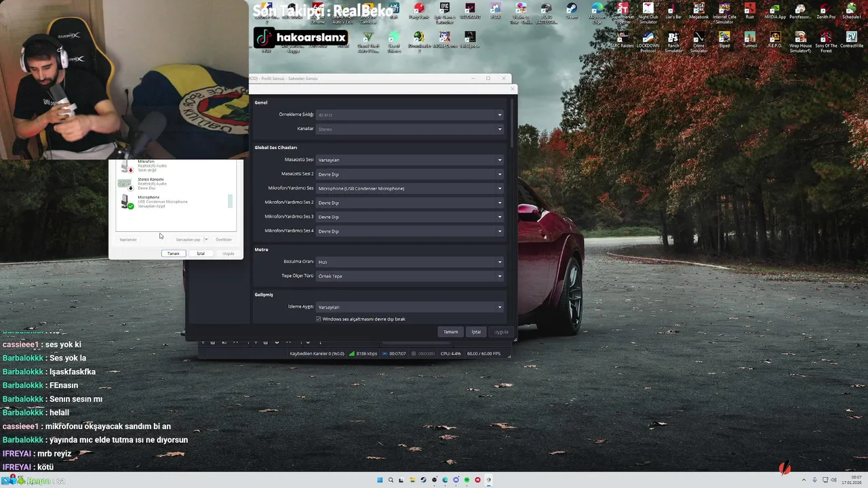Open the İzleme Aygıtı dropdown
The height and width of the screenshot is (488, 868).
(410, 307)
